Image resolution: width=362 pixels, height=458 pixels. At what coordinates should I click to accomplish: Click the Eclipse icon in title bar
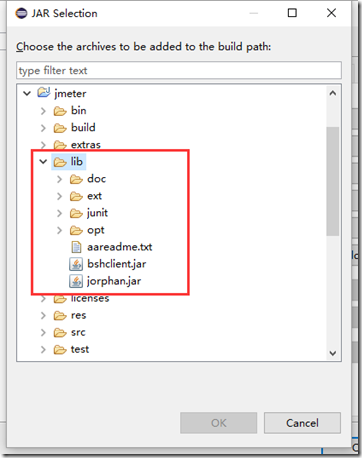[x=21, y=13]
